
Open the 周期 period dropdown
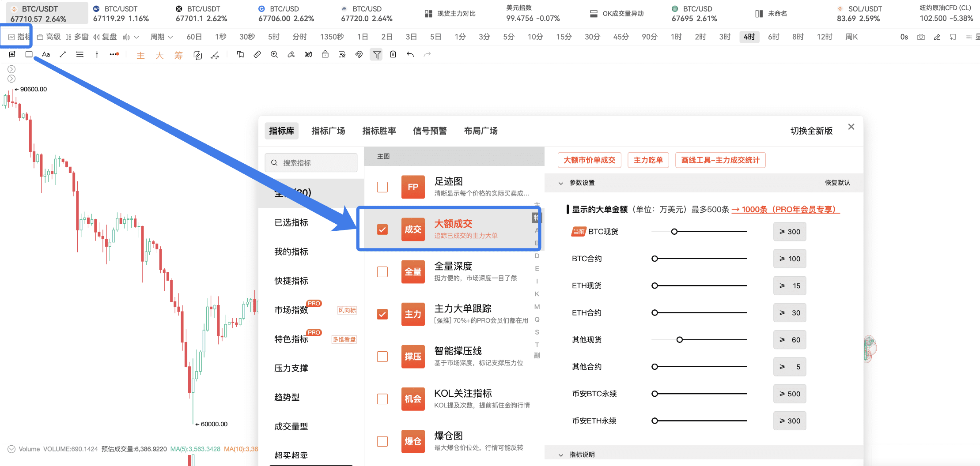161,37
